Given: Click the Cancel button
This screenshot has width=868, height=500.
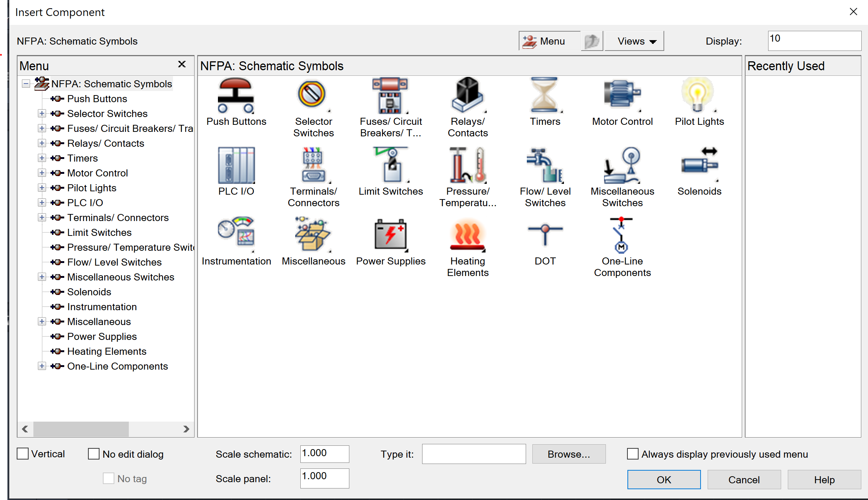Looking at the screenshot, I should 744,480.
